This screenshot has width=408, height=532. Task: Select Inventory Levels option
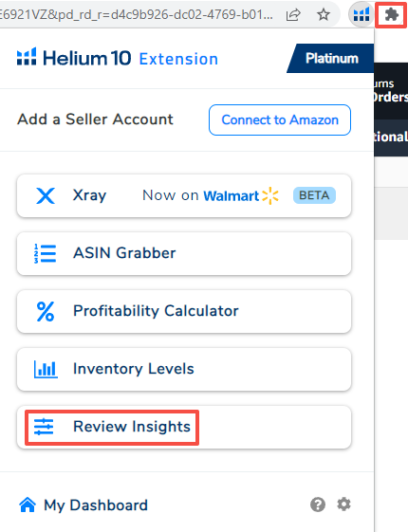point(184,369)
